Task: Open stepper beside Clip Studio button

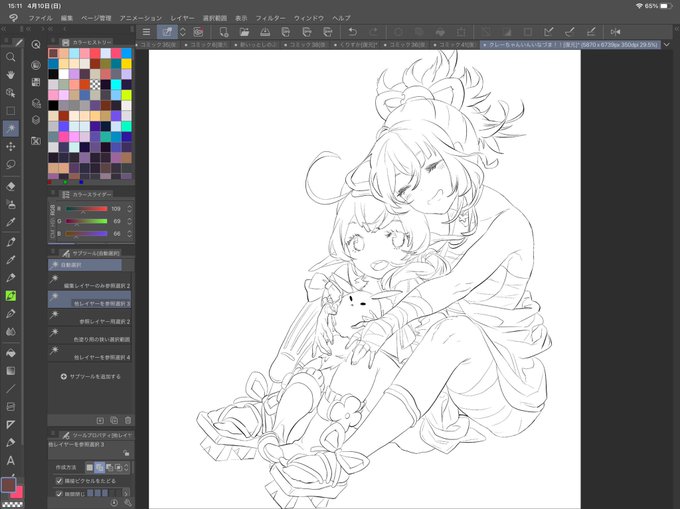Action: click(183, 32)
